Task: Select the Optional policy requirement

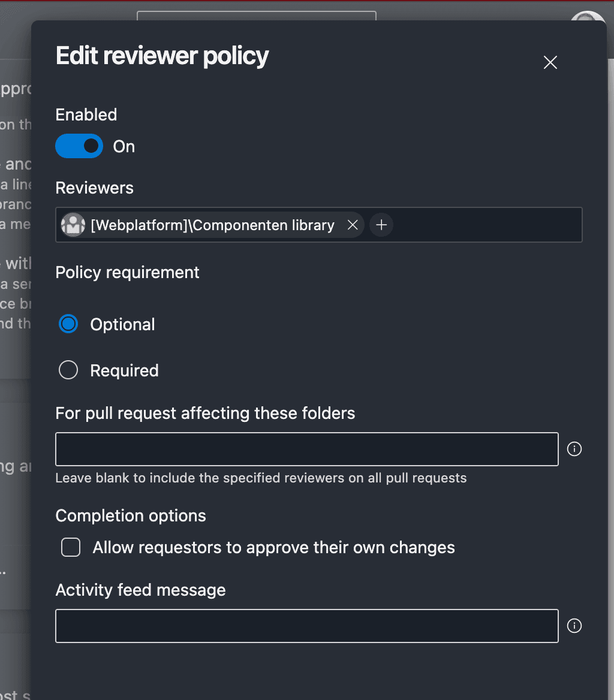Action: pyautogui.click(x=68, y=324)
